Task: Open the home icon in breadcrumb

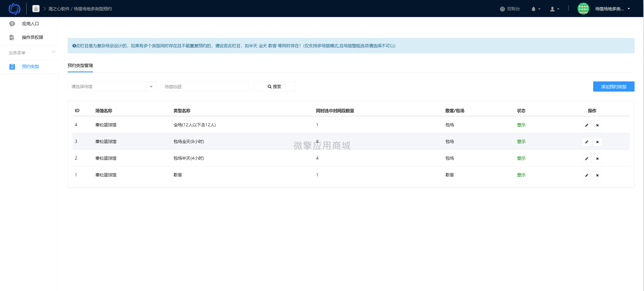Action: [x=36, y=9]
